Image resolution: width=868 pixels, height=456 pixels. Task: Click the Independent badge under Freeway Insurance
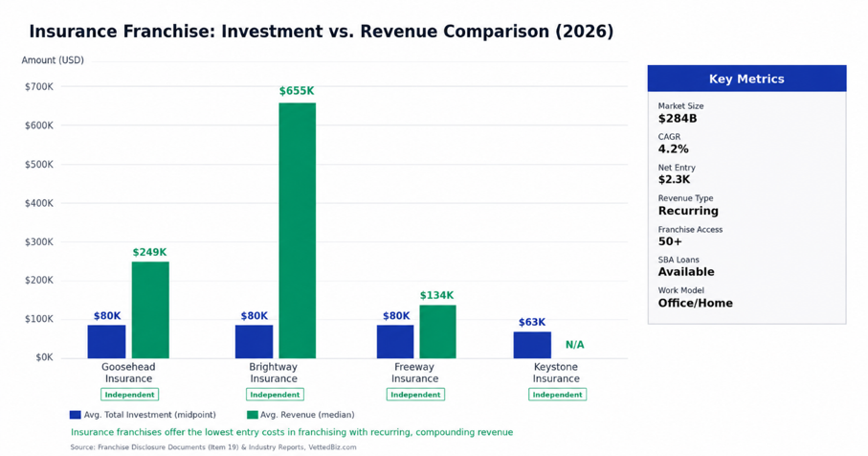tap(415, 395)
